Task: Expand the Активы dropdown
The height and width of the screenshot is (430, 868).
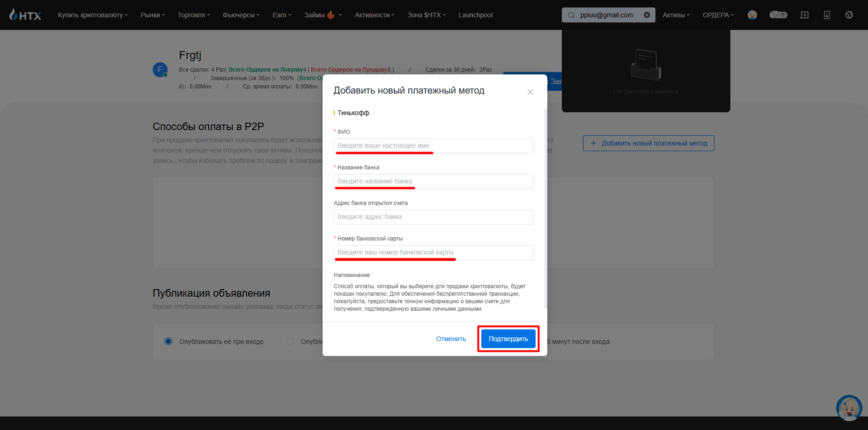Action: pos(676,15)
